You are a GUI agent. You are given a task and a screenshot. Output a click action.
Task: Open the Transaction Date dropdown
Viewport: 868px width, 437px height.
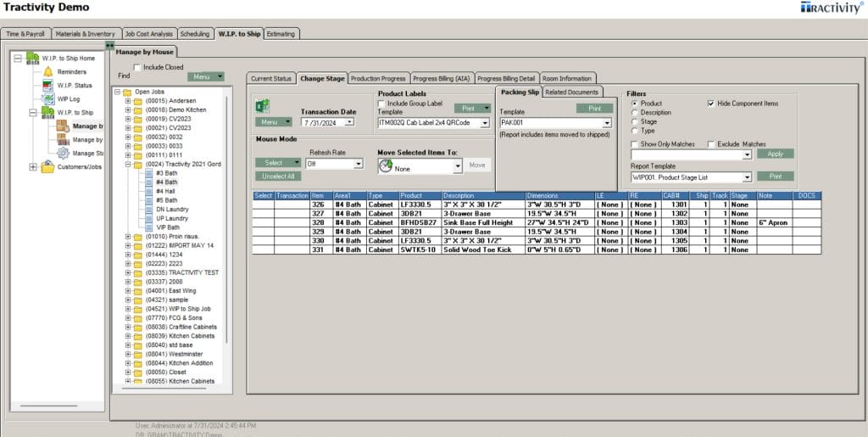click(349, 122)
